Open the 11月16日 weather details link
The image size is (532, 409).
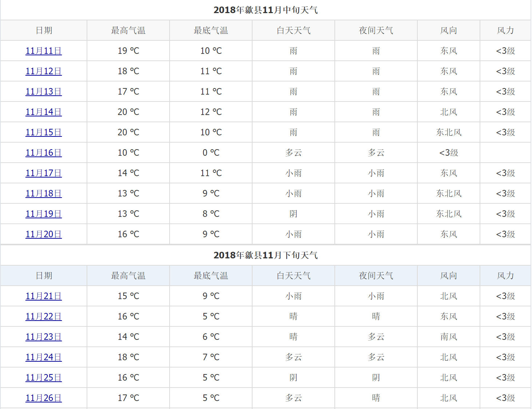[x=44, y=153]
